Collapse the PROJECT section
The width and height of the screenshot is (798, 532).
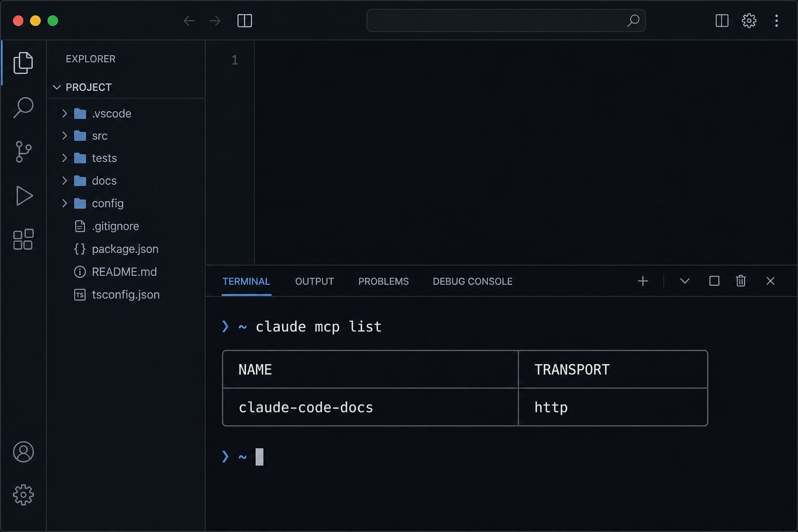coord(57,87)
